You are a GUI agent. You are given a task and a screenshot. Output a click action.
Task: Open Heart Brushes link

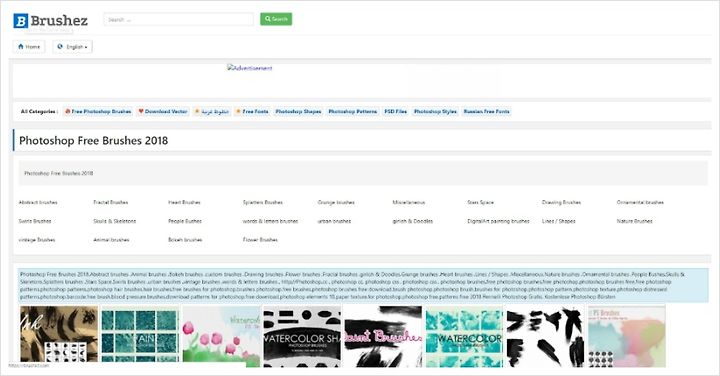point(184,202)
